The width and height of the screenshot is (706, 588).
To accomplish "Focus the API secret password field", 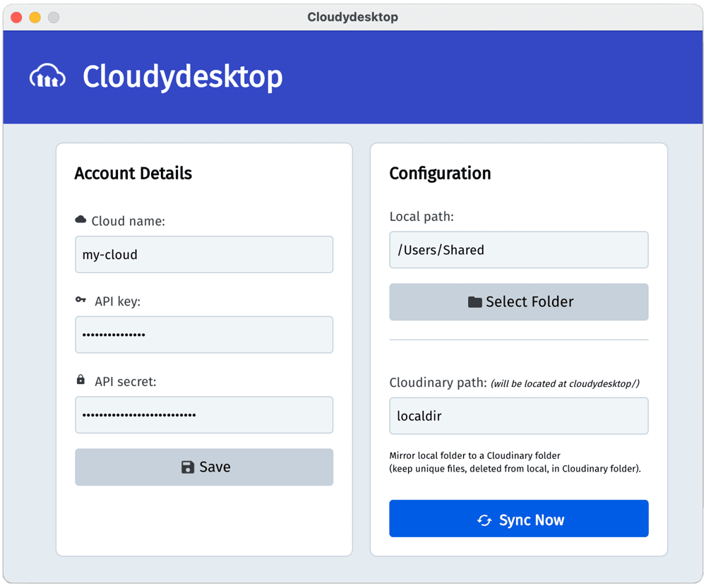I will tap(204, 414).
